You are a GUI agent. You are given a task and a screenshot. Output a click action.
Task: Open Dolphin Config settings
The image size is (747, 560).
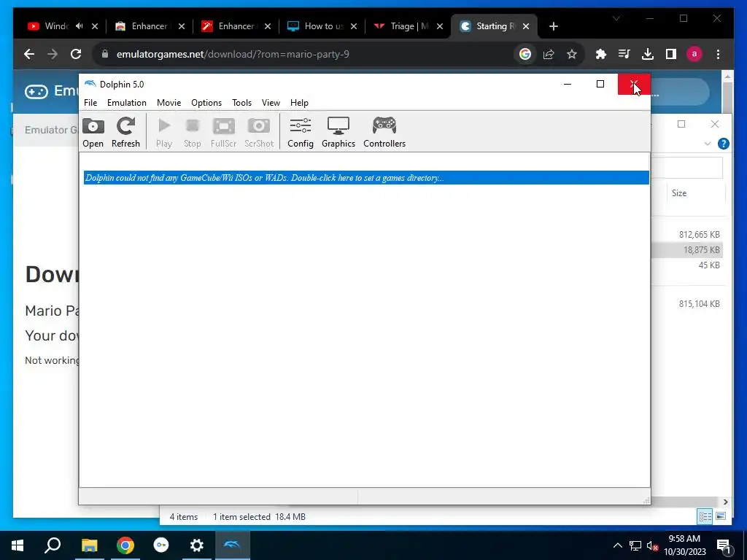[300, 133]
